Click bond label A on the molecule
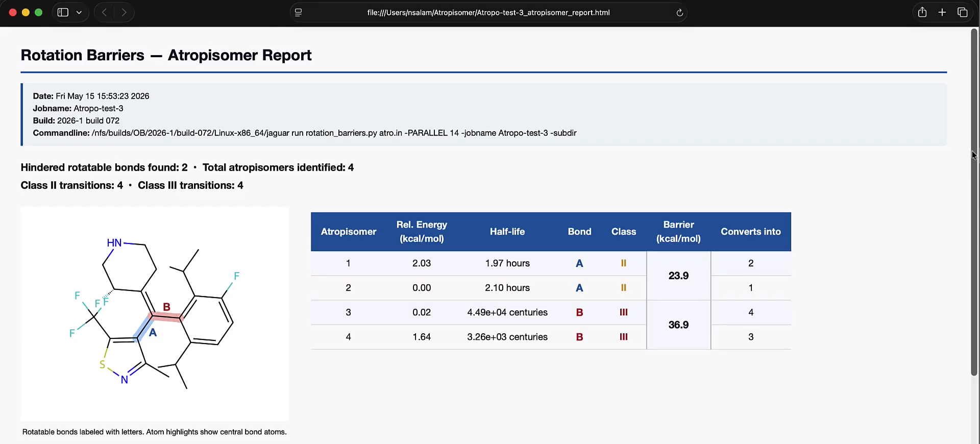This screenshot has height=444, width=980. click(153, 333)
